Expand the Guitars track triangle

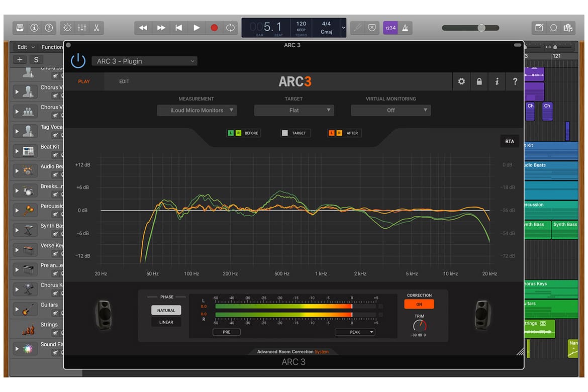pos(17,310)
